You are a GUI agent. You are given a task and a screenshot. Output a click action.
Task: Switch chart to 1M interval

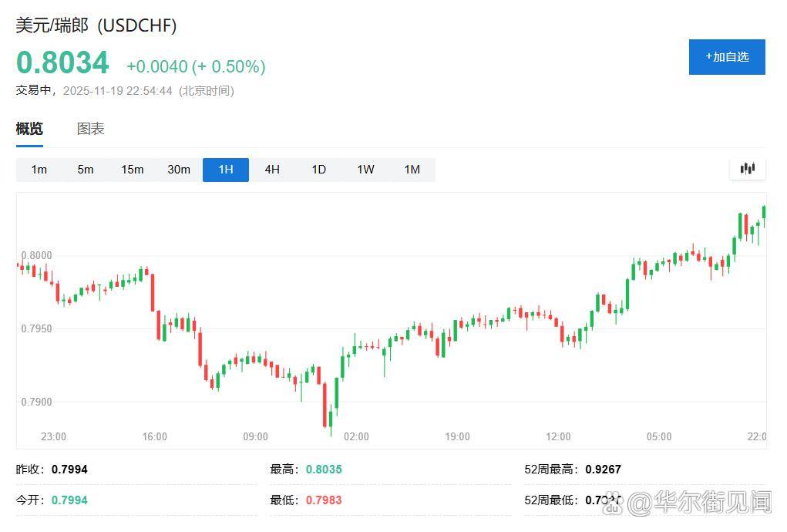click(x=412, y=170)
